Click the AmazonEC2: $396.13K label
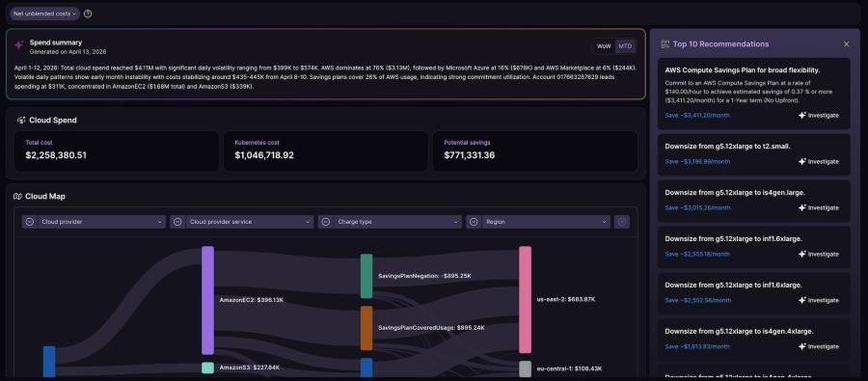The width and height of the screenshot is (868, 381). tap(252, 300)
